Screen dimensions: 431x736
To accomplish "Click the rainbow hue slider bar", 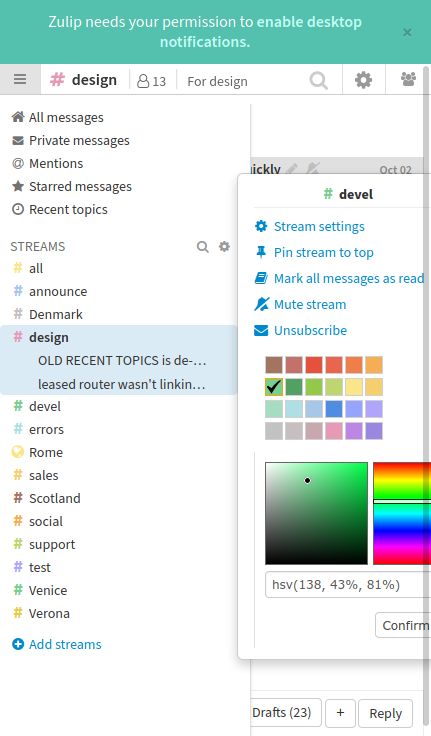I will click(x=402, y=514).
